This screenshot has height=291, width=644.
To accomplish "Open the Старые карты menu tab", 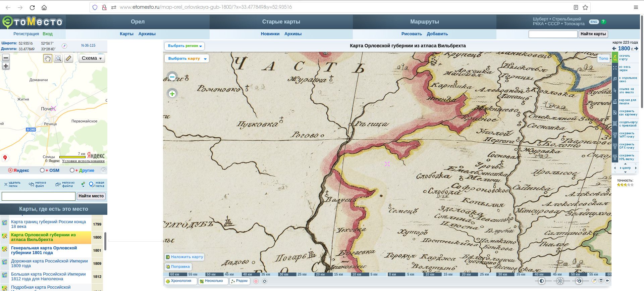I will [281, 22].
